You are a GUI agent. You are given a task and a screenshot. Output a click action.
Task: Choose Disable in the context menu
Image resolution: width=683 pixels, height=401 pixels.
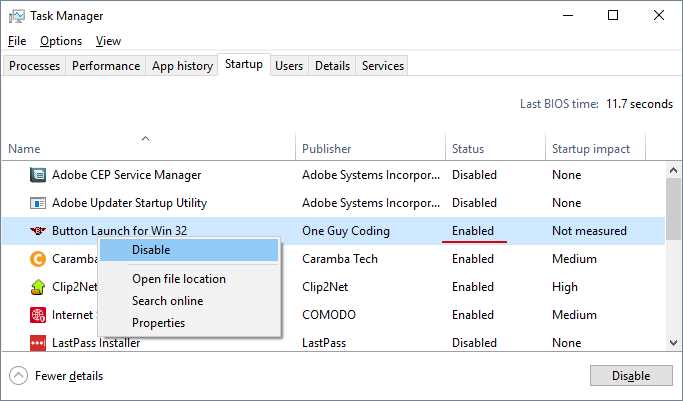pyautogui.click(x=189, y=250)
